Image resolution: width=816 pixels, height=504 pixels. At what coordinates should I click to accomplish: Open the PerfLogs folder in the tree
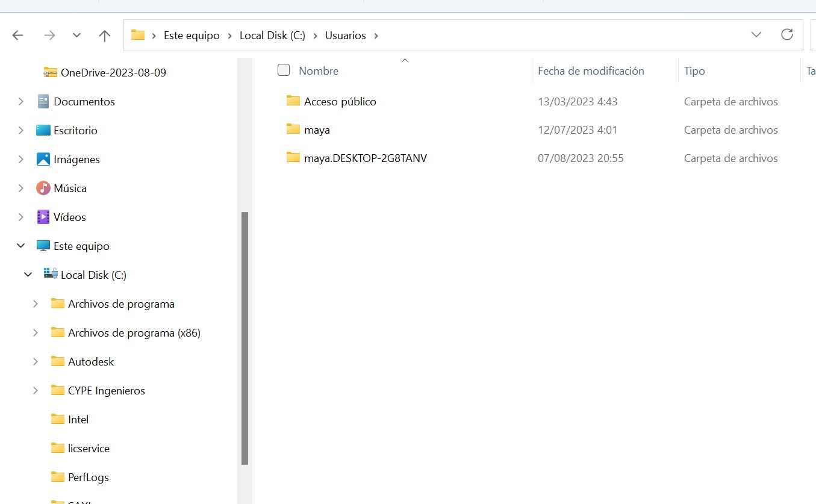point(89,478)
